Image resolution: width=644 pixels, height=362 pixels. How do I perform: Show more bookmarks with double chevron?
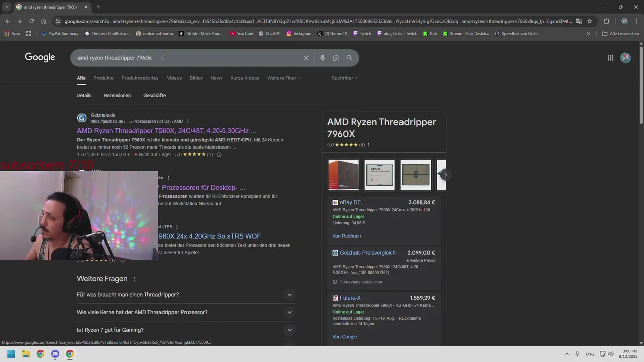(x=588, y=34)
